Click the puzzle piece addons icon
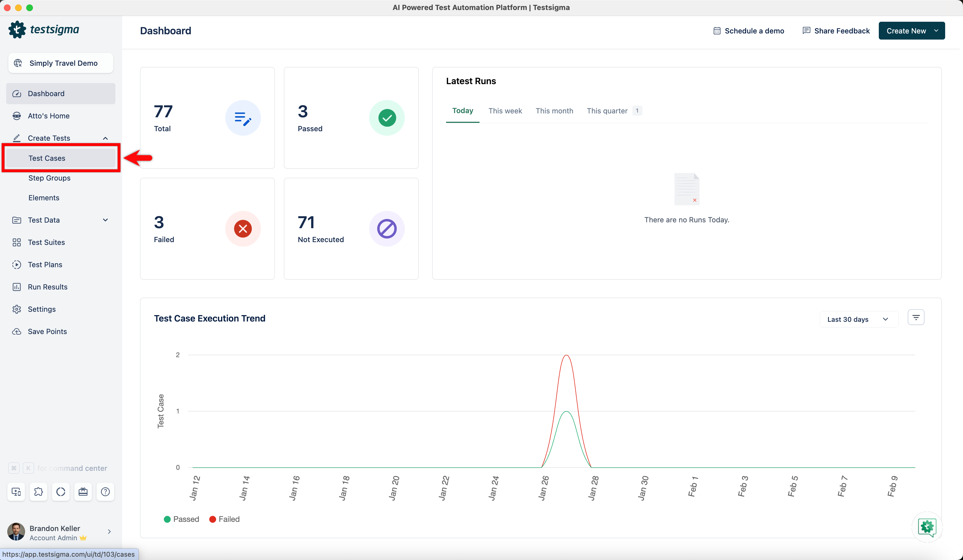Viewport: 963px width, 560px height. point(38,492)
